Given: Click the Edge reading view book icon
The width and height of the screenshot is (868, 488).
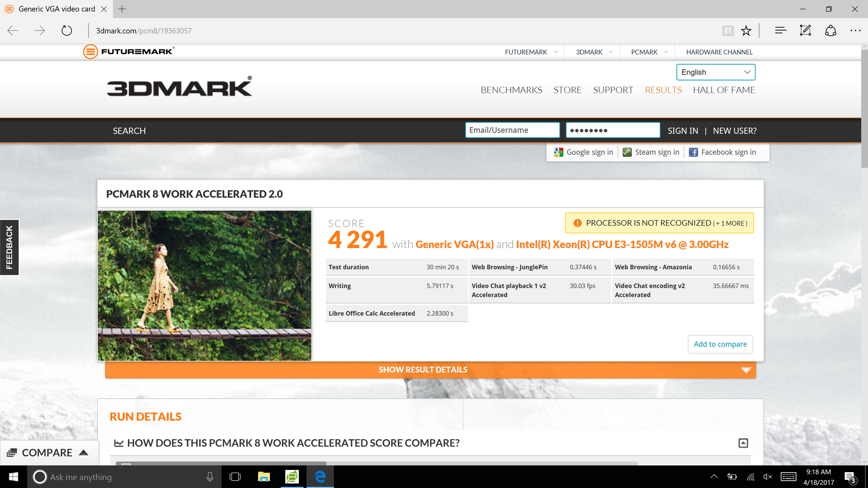Looking at the screenshot, I should click(727, 31).
